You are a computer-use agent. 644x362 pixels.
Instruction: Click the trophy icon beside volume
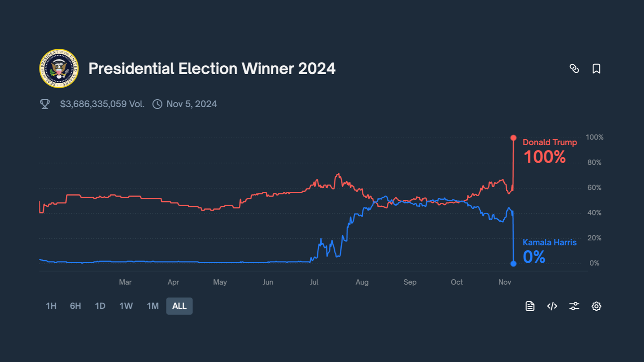click(x=45, y=104)
